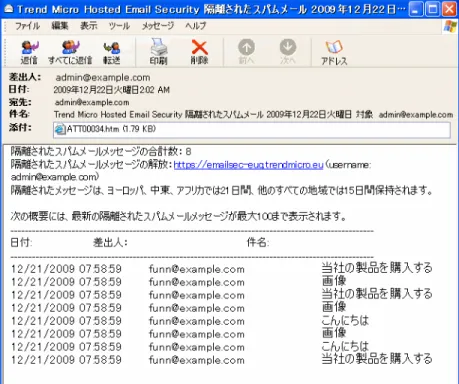459x384 pixels.
Task: Click the first こんにちは subject entry
Action: [x=345, y=320]
